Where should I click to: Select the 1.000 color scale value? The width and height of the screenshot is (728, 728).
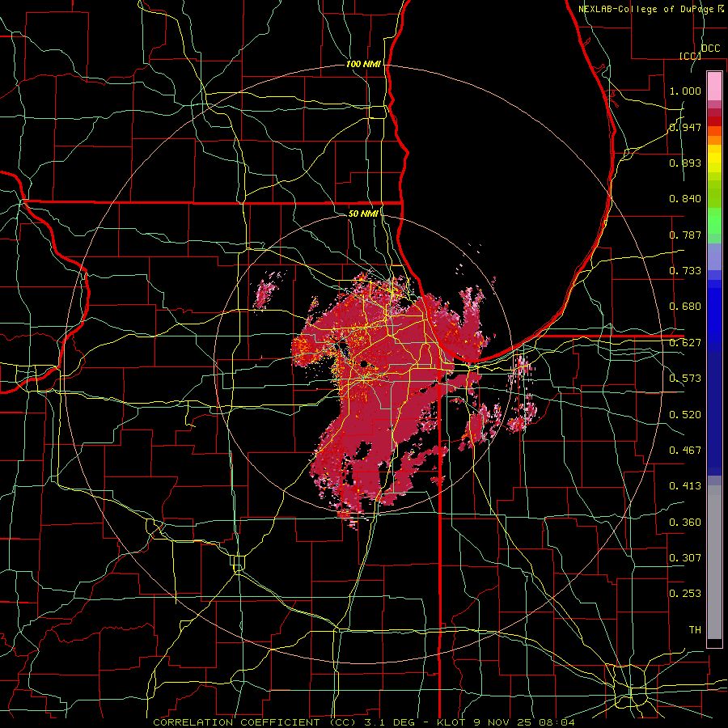(x=685, y=91)
